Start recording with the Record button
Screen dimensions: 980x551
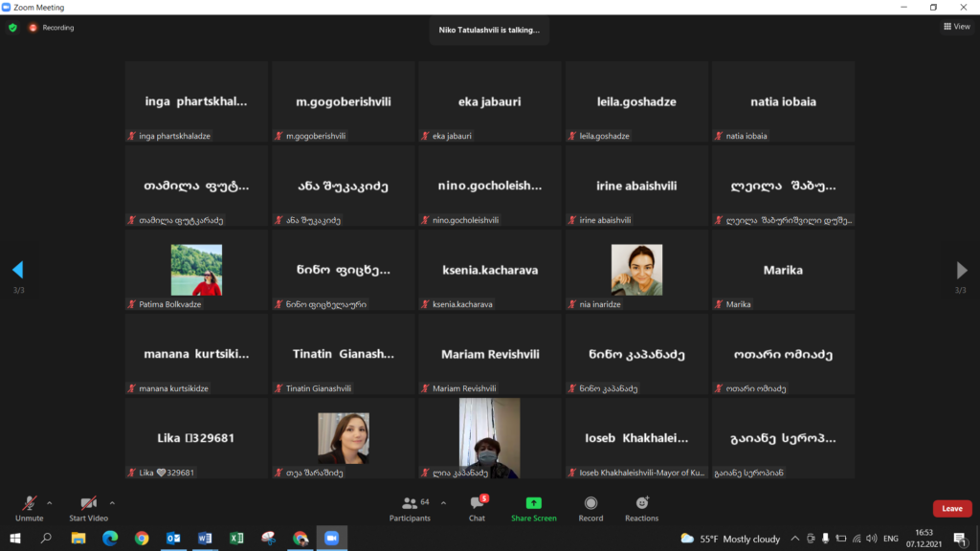[x=590, y=507]
